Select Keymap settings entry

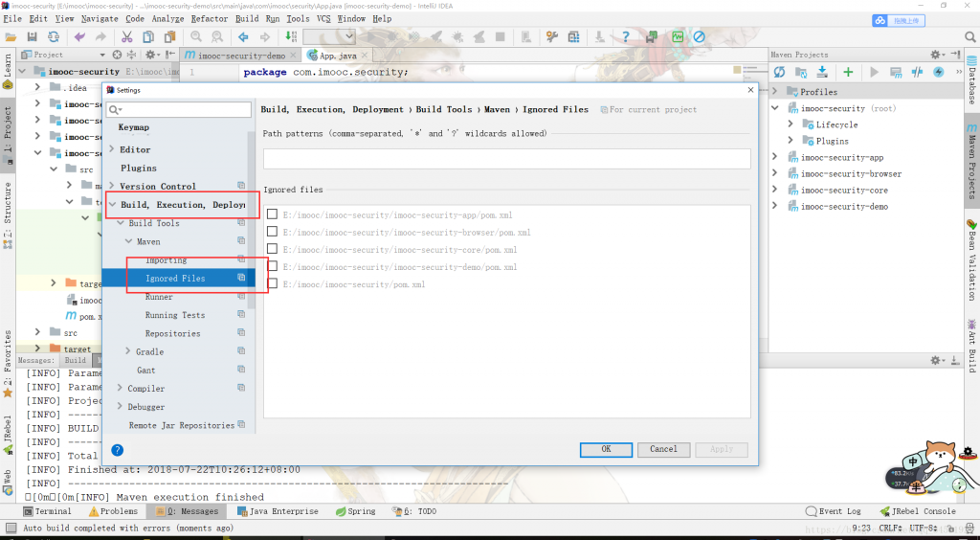133,127
